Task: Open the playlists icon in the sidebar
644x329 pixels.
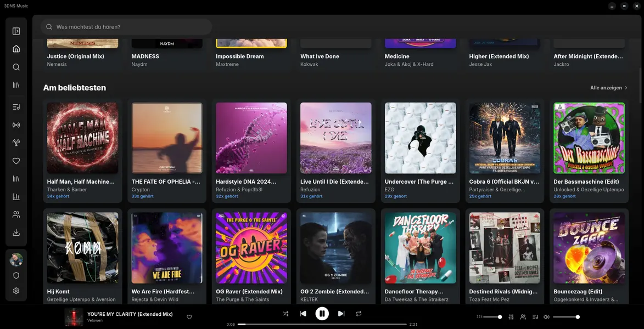Action: [16, 107]
